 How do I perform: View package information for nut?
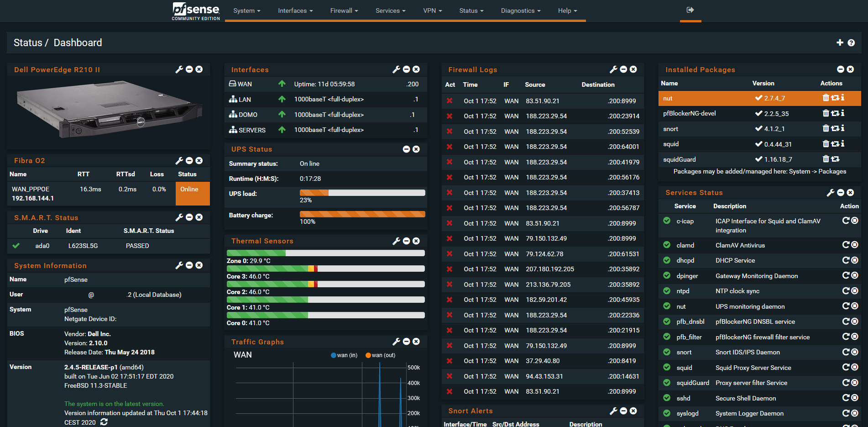[842, 98]
